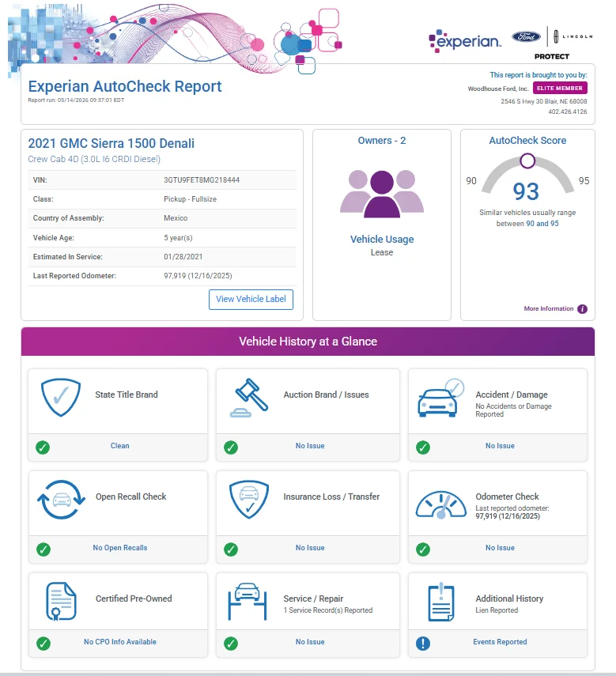
Task: Click 1 Service Record(s) Reported text
Action: [328, 610]
